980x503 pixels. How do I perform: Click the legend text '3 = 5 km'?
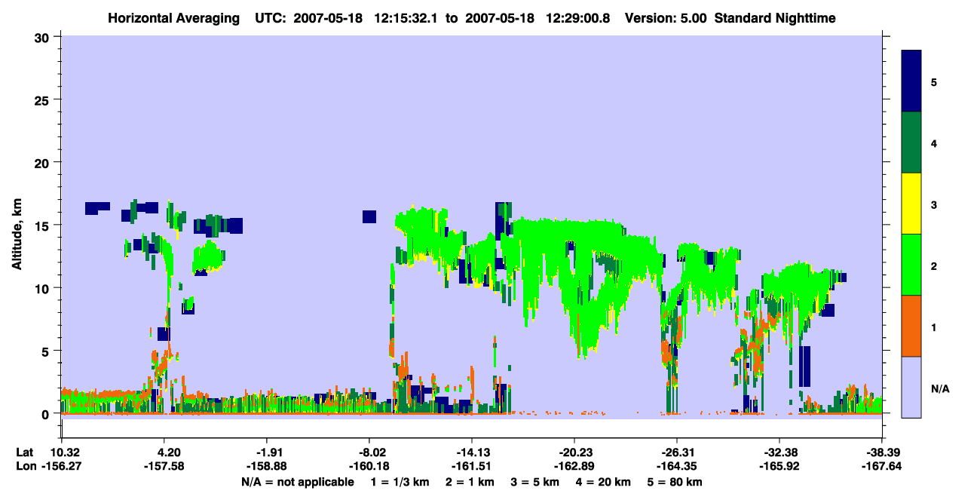[x=535, y=482]
